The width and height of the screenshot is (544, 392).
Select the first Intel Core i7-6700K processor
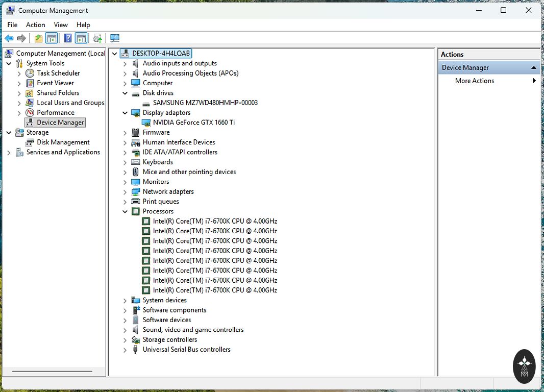(215, 221)
